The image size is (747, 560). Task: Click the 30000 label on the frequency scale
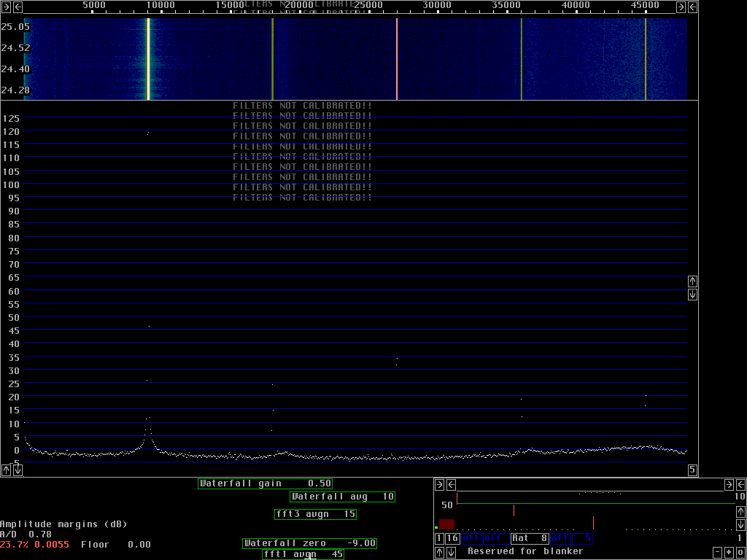[x=437, y=5]
